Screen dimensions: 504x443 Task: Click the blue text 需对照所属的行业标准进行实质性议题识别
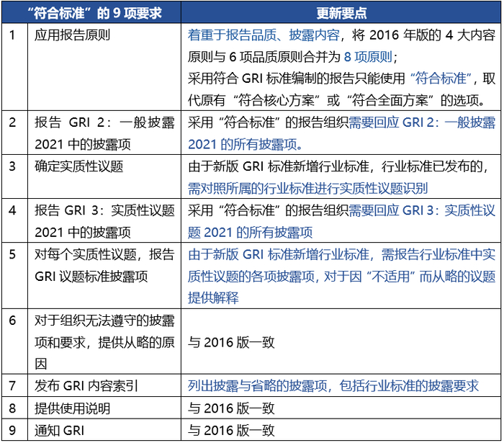(308, 189)
